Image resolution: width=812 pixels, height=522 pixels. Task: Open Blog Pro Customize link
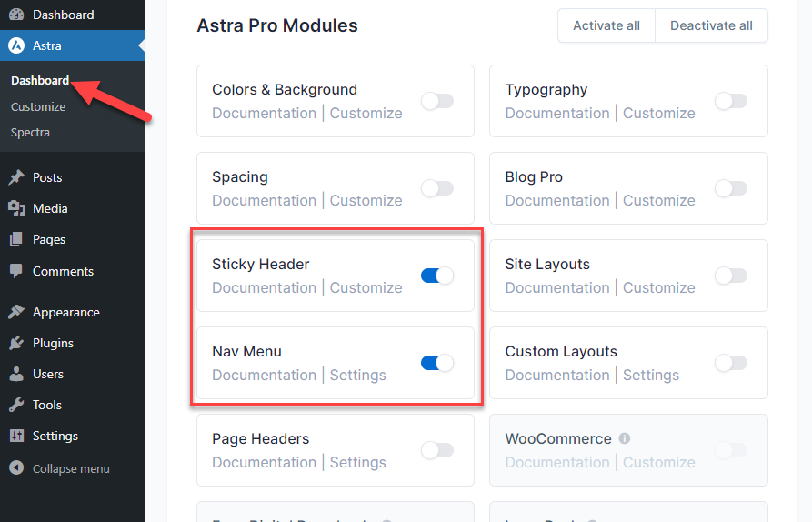[659, 200]
